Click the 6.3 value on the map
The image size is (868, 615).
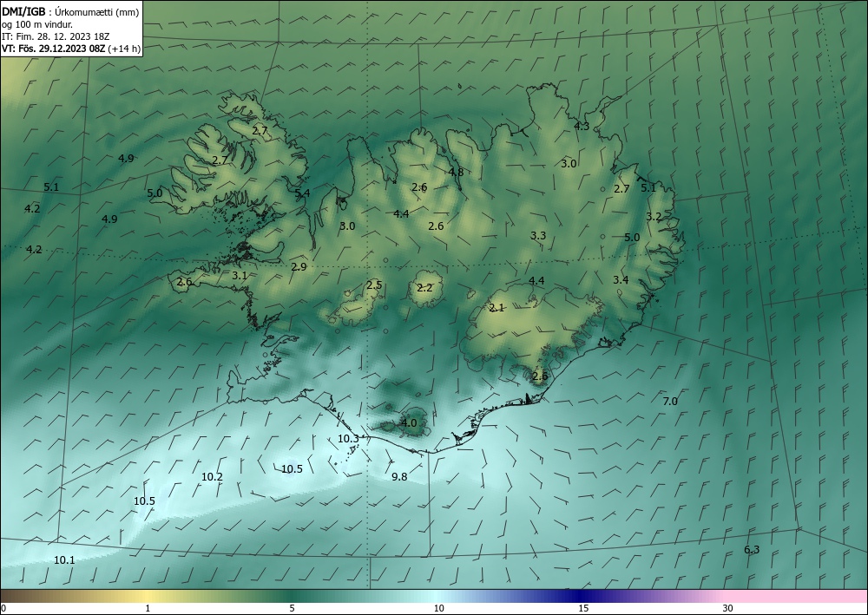point(752,550)
